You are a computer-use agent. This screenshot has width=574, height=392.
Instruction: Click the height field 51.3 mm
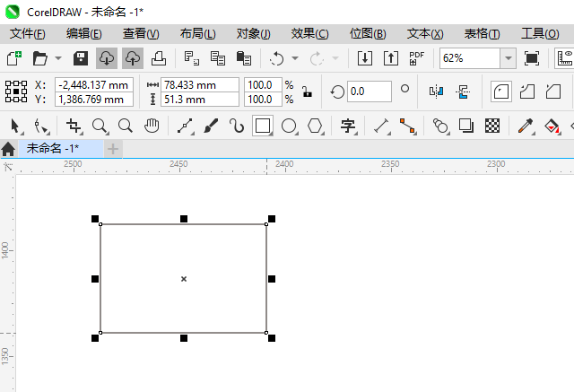coord(200,100)
